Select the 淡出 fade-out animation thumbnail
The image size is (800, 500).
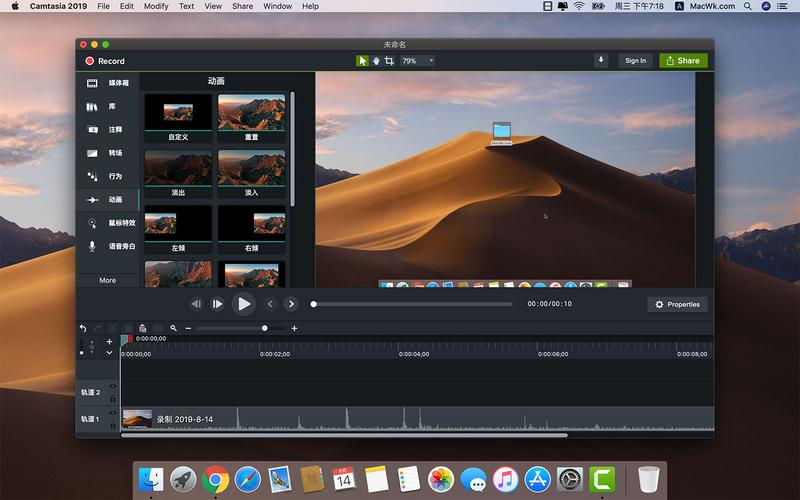[178, 173]
